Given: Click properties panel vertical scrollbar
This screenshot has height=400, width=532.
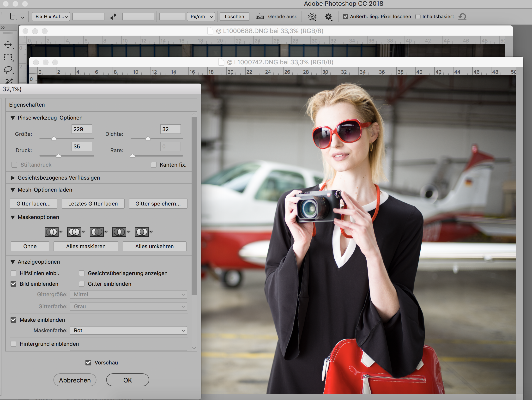Looking at the screenshot, I should tap(194, 206).
